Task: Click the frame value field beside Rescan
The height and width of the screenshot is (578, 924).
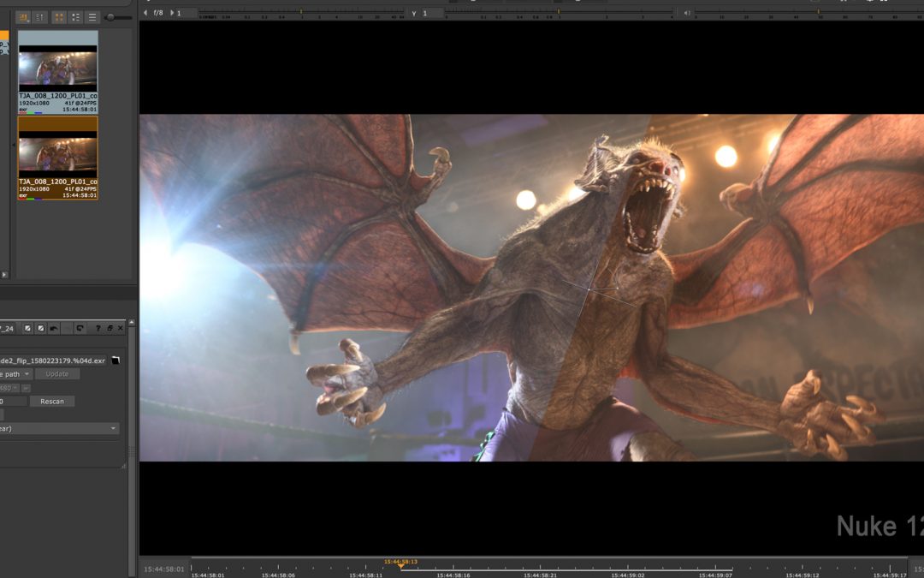Action: [13, 402]
